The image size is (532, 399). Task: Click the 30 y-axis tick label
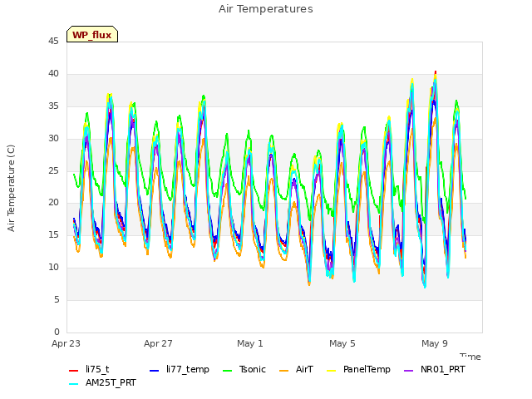click(53, 138)
